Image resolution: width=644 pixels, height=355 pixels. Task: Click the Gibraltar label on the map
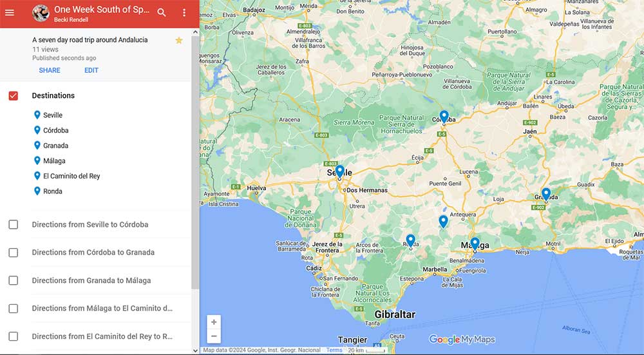pyautogui.click(x=395, y=314)
